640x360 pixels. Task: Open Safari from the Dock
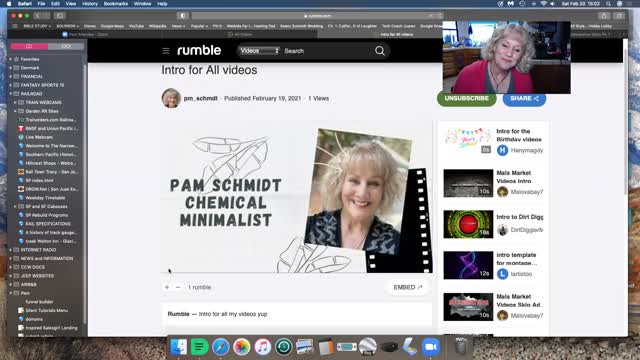point(220,347)
